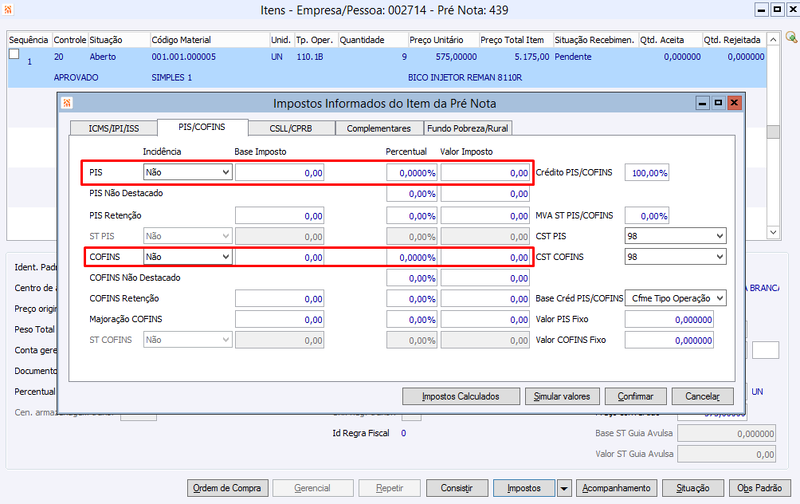Switch to the ICMS/IPI/ISS tab
Image resolution: width=800 pixels, height=504 pixels.
[x=113, y=128]
